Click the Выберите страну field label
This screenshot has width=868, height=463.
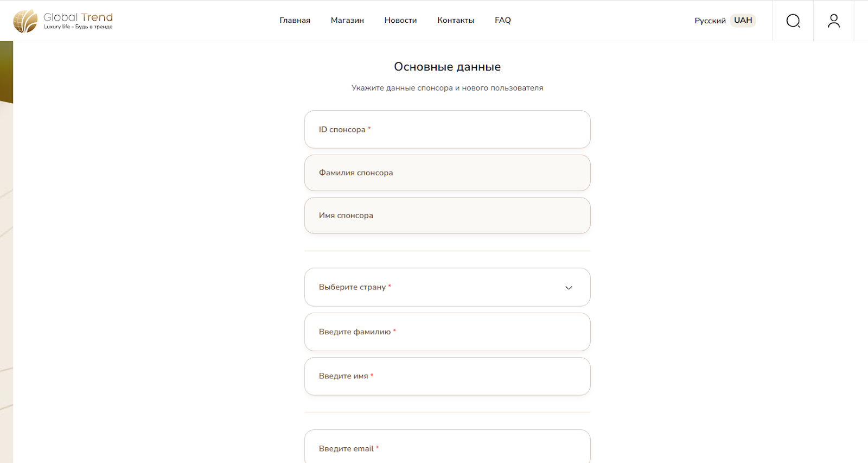pyautogui.click(x=353, y=287)
